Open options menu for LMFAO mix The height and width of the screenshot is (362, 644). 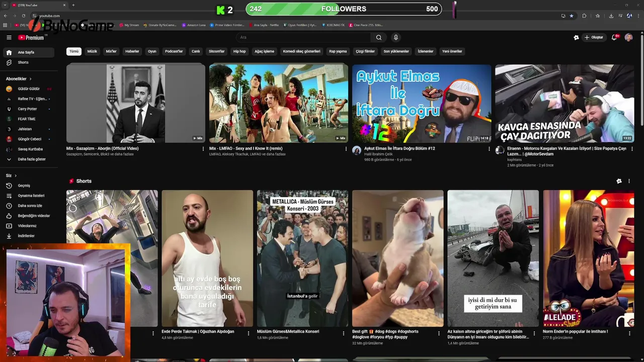[346, 149]
